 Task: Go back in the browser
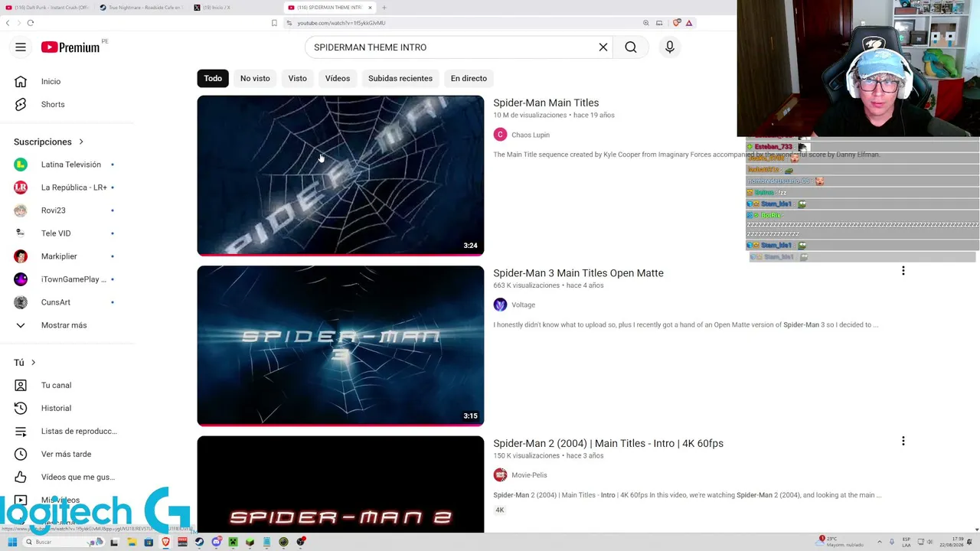(8, 23)
